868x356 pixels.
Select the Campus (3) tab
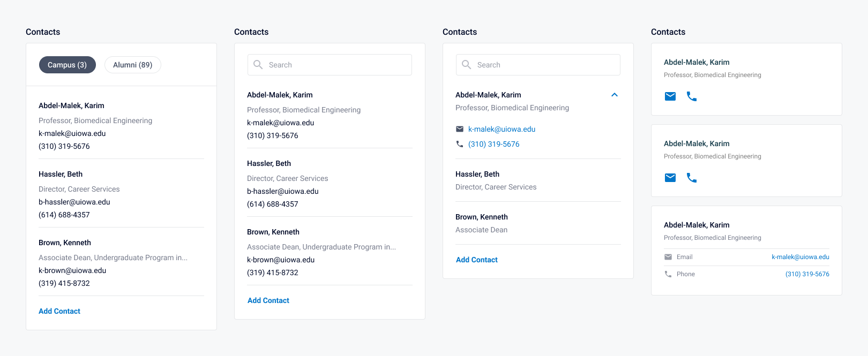pyautogui.click(x=67, y=65)
